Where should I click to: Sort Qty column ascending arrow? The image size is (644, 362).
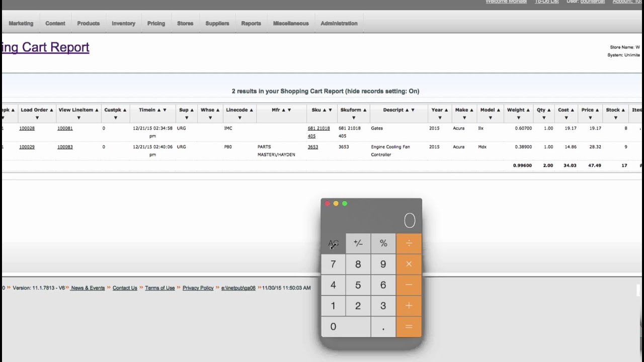(549, 110)
